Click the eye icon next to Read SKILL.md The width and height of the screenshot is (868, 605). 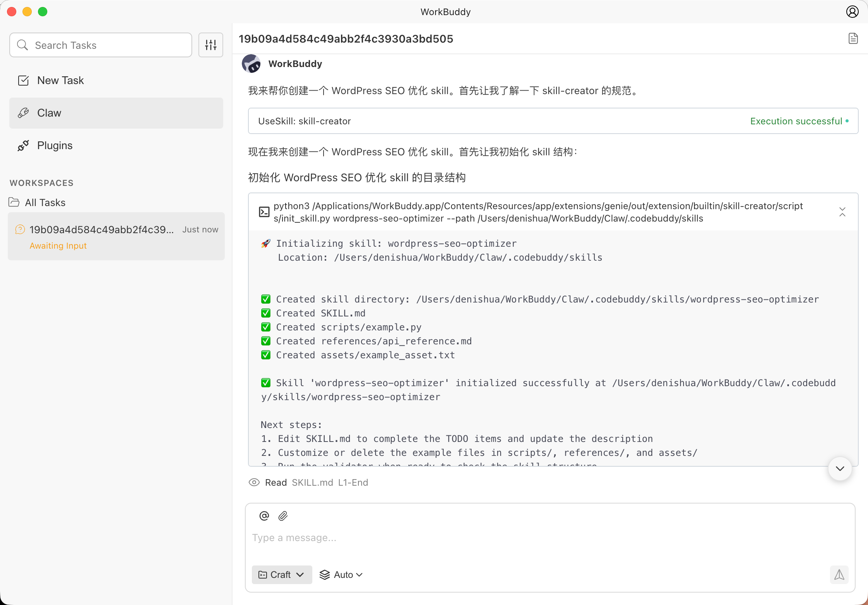click(254, 482)
